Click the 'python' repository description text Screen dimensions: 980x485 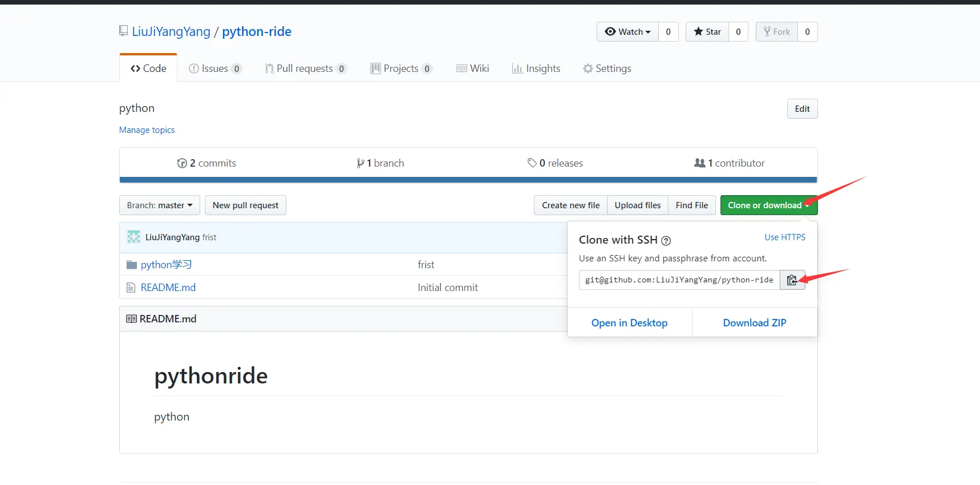coord(137,108)
